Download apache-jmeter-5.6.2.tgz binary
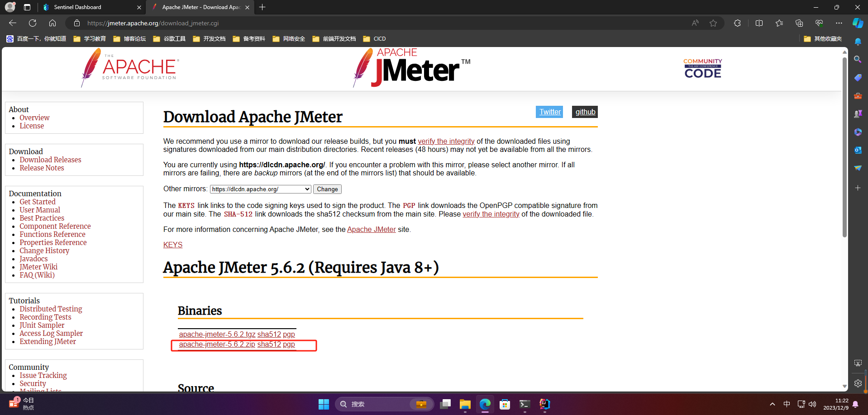The height and width of the screenshot is (415, 868). (x=217, y=335)
